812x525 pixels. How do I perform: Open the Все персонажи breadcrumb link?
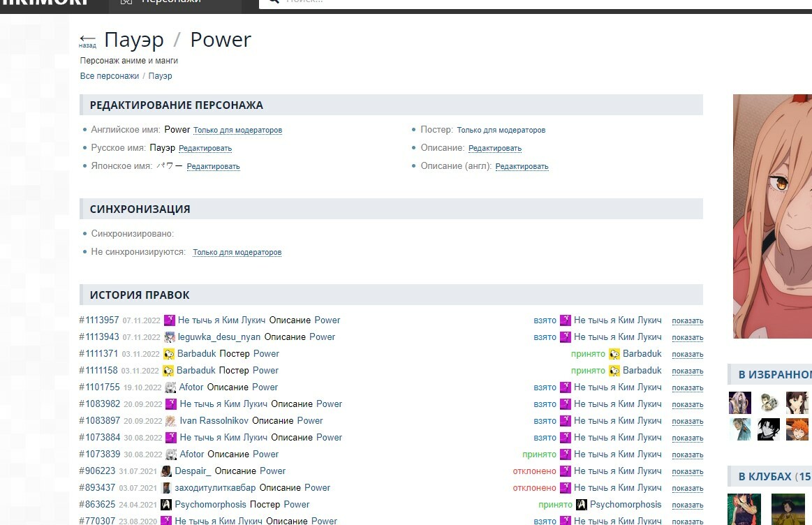coord(110,76)
